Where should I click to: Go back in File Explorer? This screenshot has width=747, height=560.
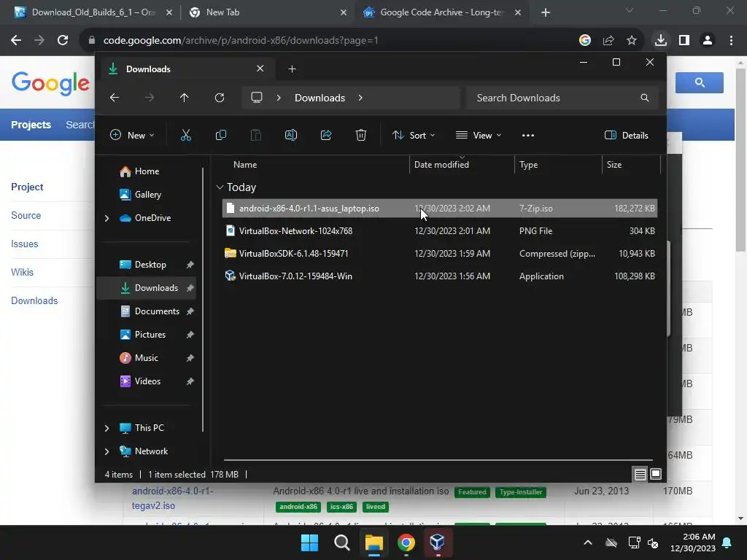tap(115, 98)
